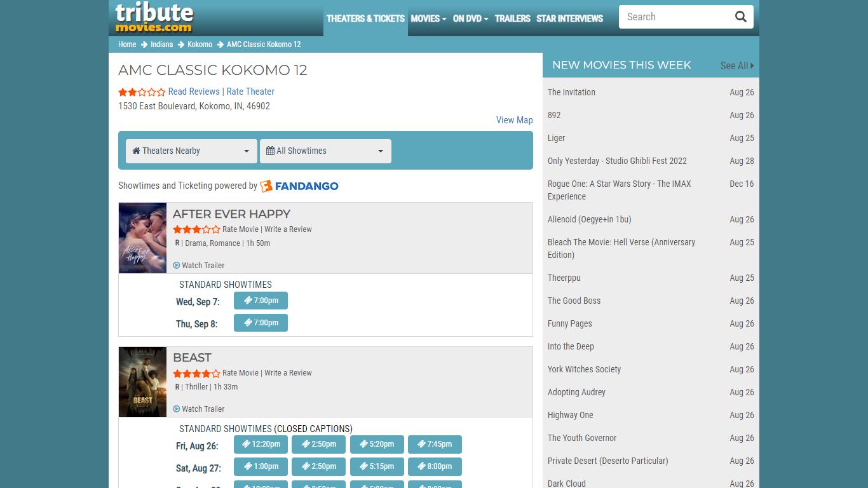Open Into the Deep link
Image resolution: width=868 pixels, height=488 pixels.
coord(571,346)
